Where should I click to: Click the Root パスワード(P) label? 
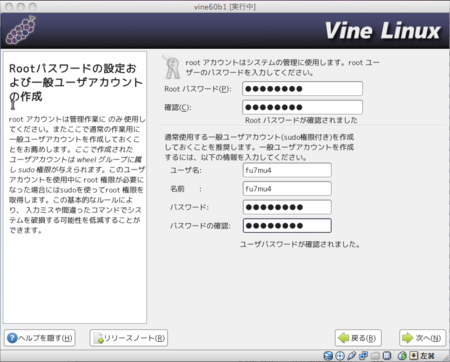click(198, 89)
